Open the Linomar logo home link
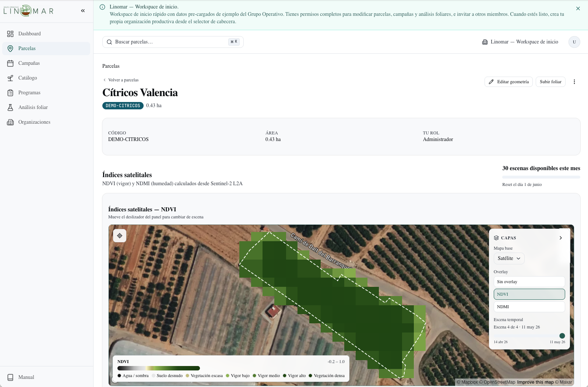 tap(29, 11)
